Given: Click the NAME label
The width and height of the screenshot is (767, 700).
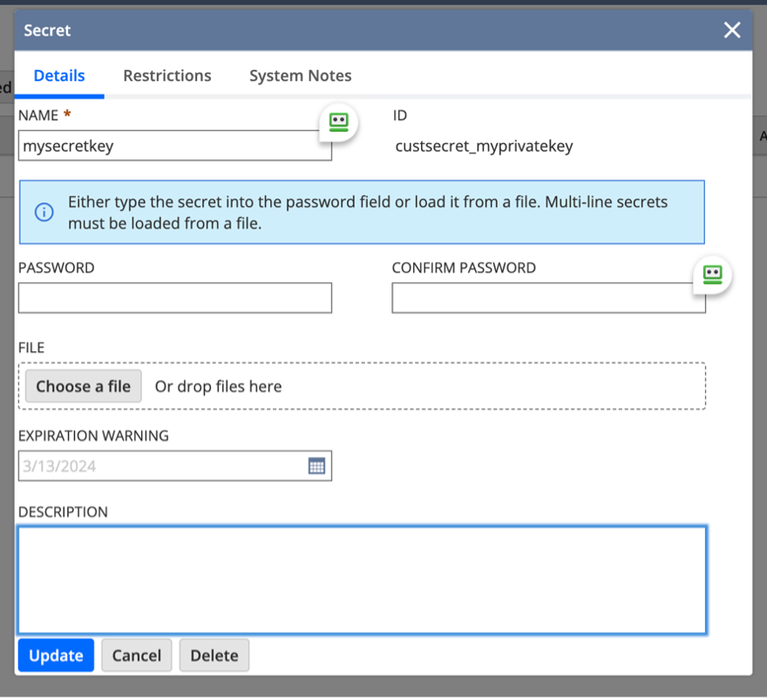Looking at the screenshot, I should (38, 115).
